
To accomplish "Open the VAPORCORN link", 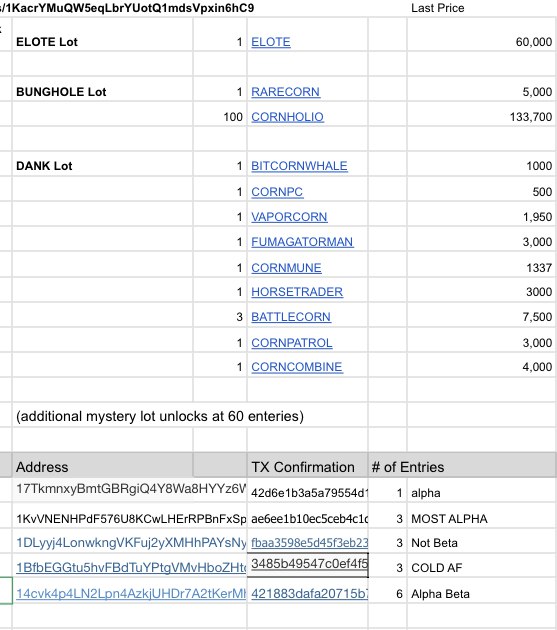I will (x=289, y=217).
